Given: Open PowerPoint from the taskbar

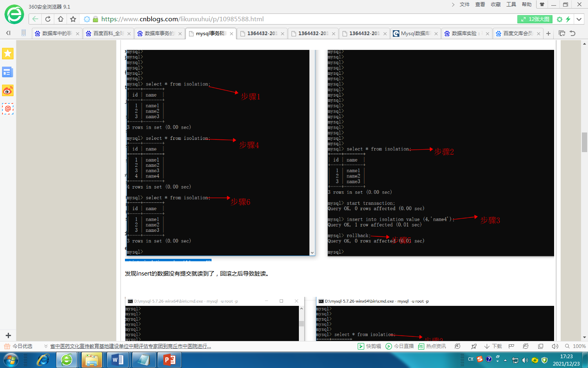Looking at the screenshot, I should coord(169,360).
